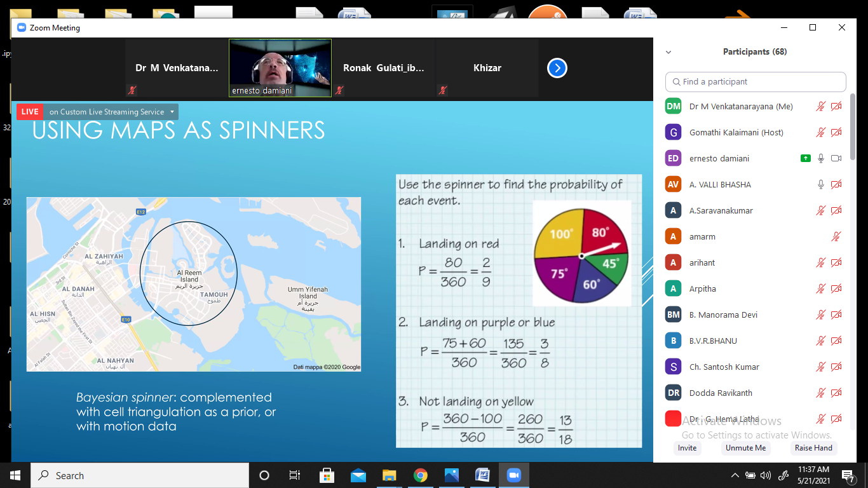Click the Zoom logo in the title bar
Screen dimensions: 868x488
click(x=21, y=28)
